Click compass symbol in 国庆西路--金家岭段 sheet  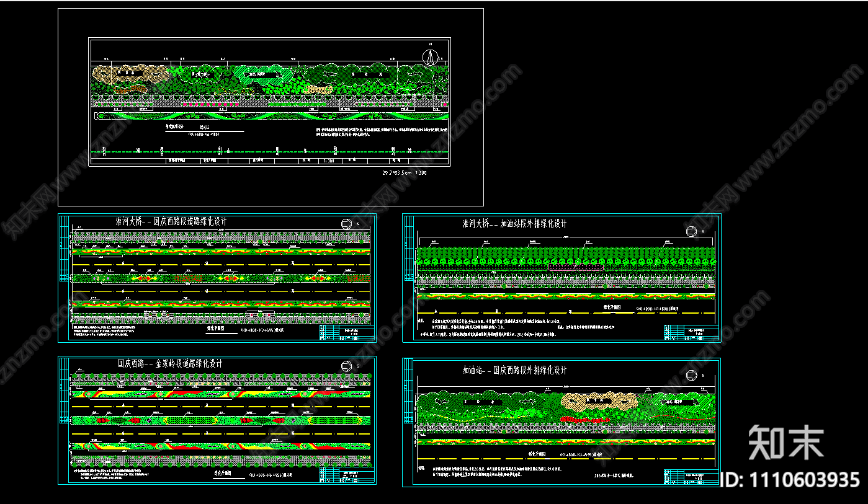click(346, 366)
